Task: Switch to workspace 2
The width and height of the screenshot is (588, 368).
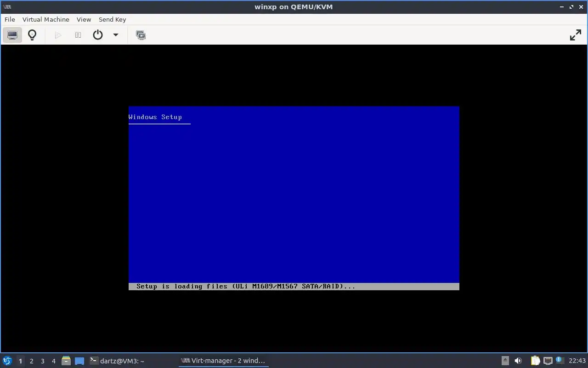Action: pos(31,361)
